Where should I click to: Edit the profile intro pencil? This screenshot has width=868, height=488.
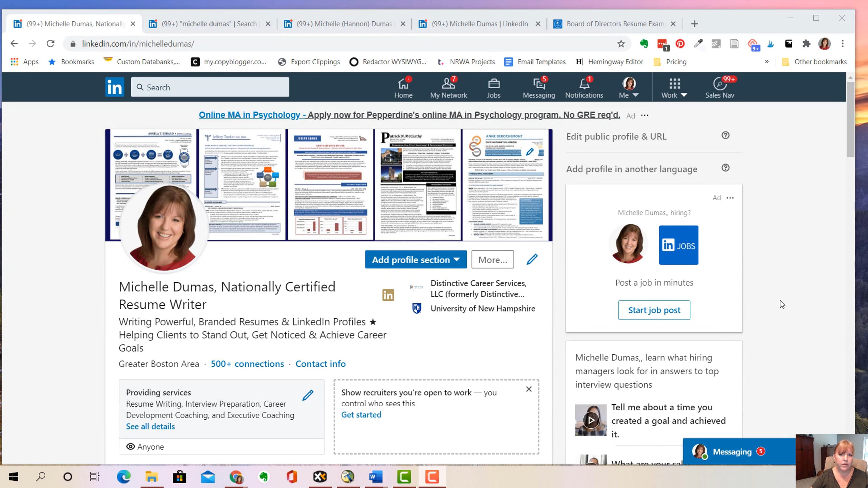pos(532,259)
